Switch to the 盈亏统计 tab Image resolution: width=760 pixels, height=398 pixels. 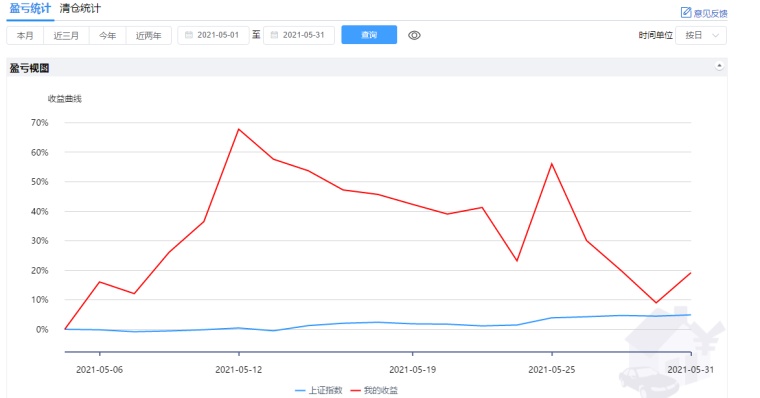pyautogui.click(x=30, y=9)
